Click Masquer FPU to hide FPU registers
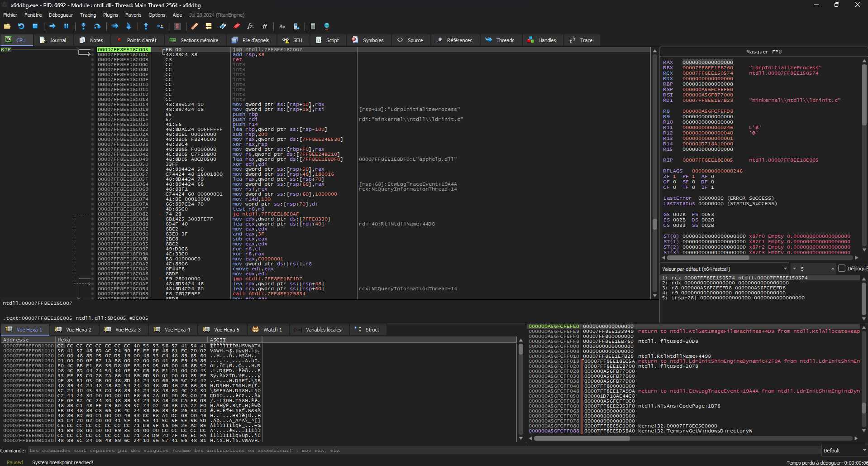The width and height of the screenshot is (868, 466). pos(763,52)
